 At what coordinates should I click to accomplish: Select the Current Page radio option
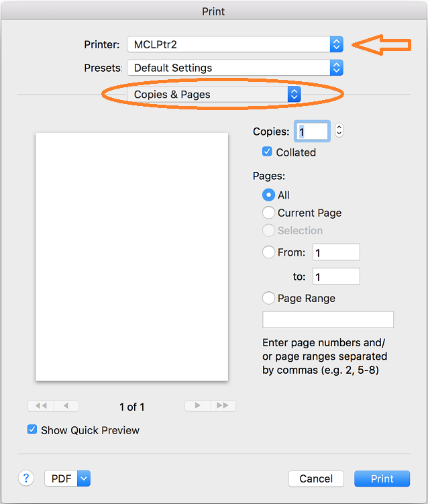(268, 213)
